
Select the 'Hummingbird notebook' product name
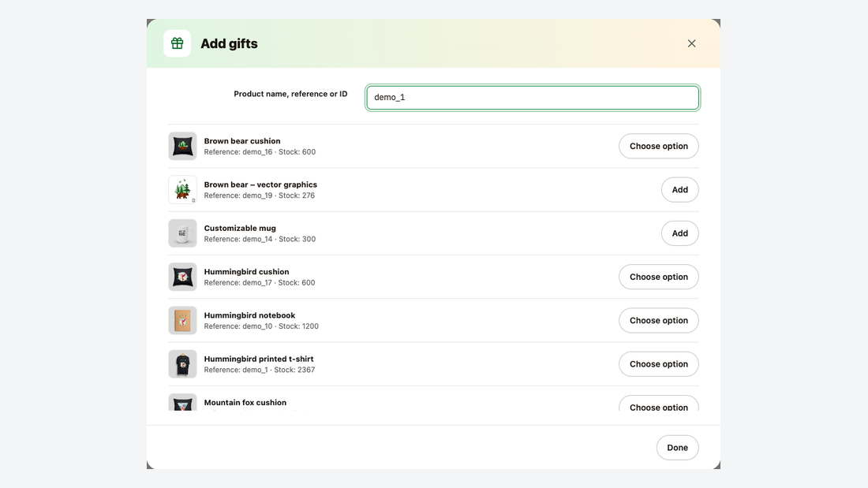(x=249, y=315)
